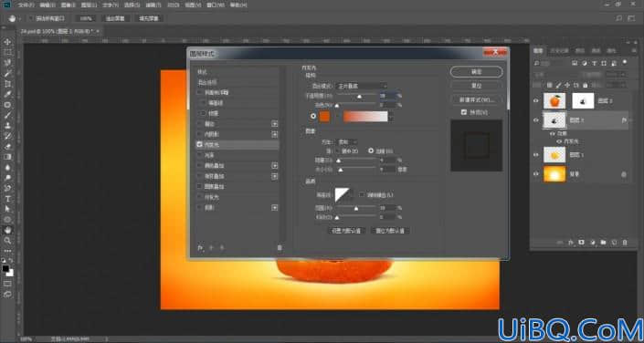Open the Blend Mode dropdown in Structure section
Viewport: 644px width, 343px height.
pyautogui.click(x=362, y=86)
